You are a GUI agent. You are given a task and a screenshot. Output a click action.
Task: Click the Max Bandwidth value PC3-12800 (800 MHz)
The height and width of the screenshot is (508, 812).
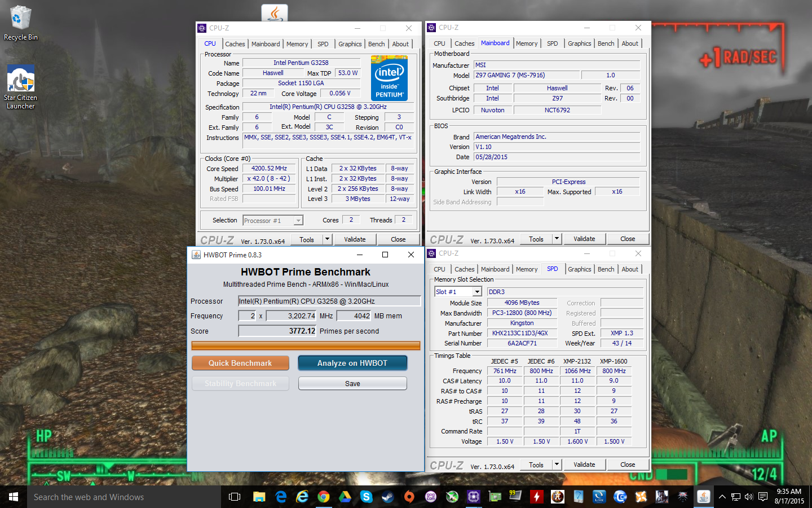coord(522,313)
